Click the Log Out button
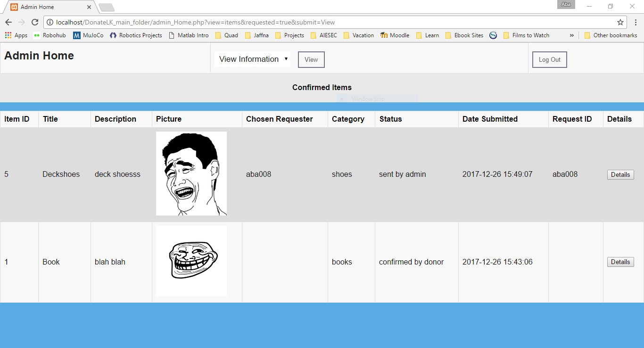Screen dimensions: 644x348 tap(549, 60)
